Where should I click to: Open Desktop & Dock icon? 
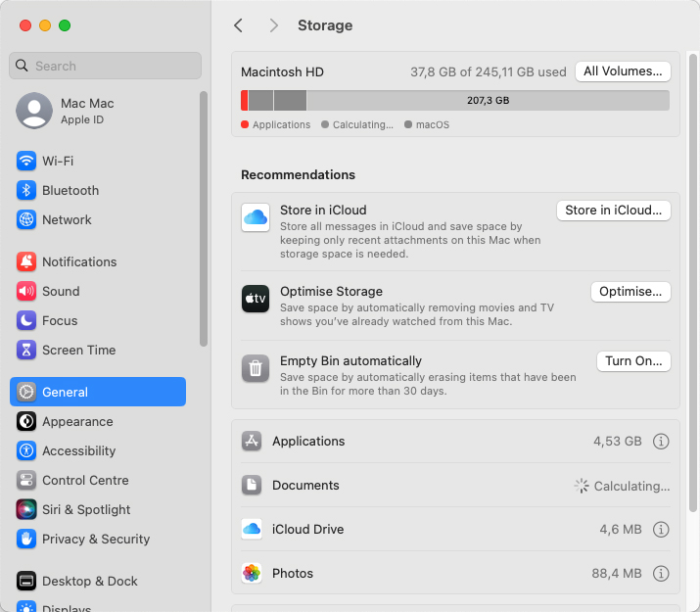26,582
